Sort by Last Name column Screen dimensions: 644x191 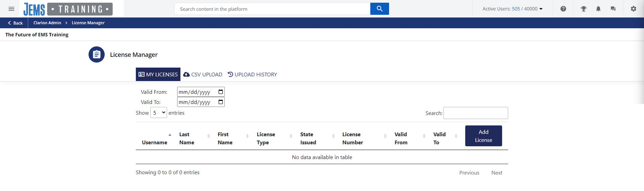[193, 138]
